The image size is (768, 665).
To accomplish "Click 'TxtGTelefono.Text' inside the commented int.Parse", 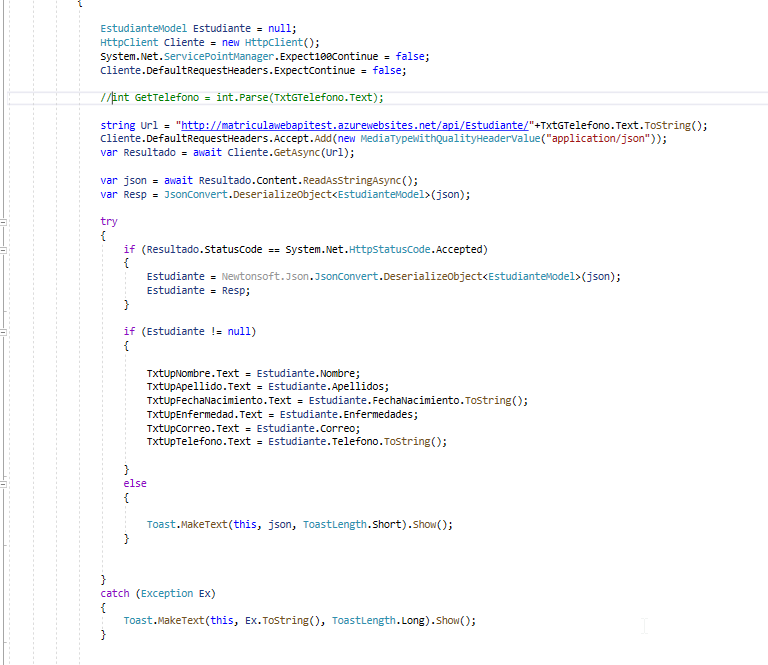I will pyautogui.click(x=323, y=97).
